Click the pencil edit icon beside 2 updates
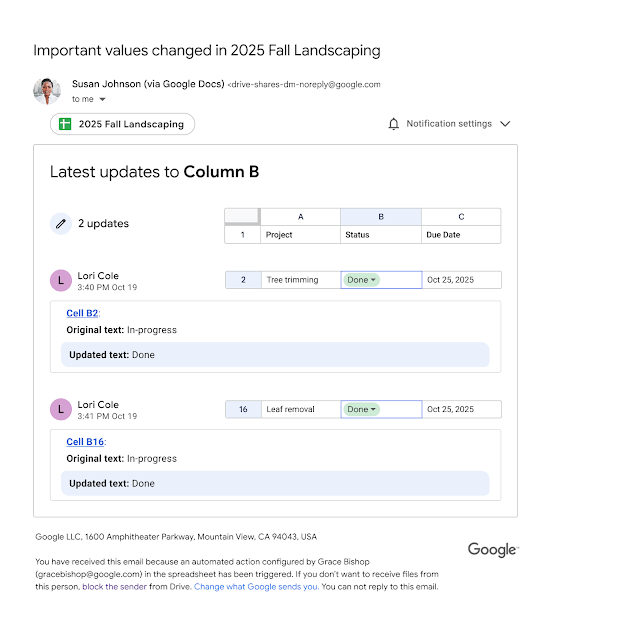This screenshot has height=640, width=619. [61, 224]
